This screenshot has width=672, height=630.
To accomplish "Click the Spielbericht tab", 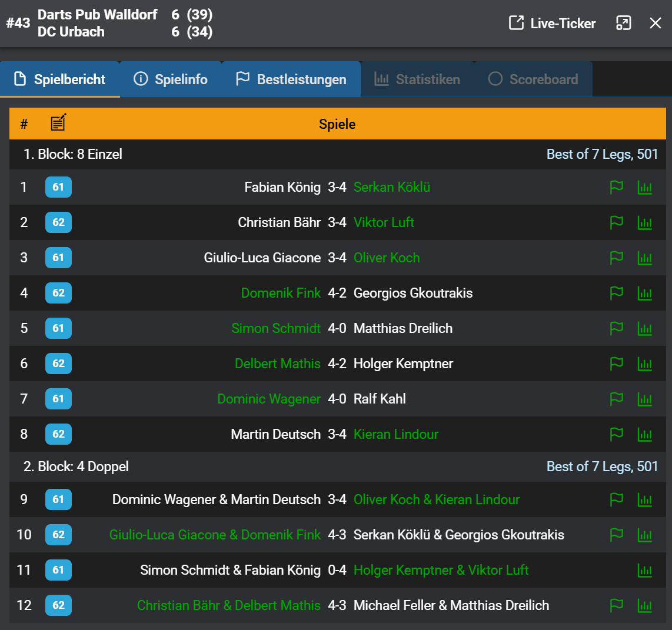I will tap(60, 79).
